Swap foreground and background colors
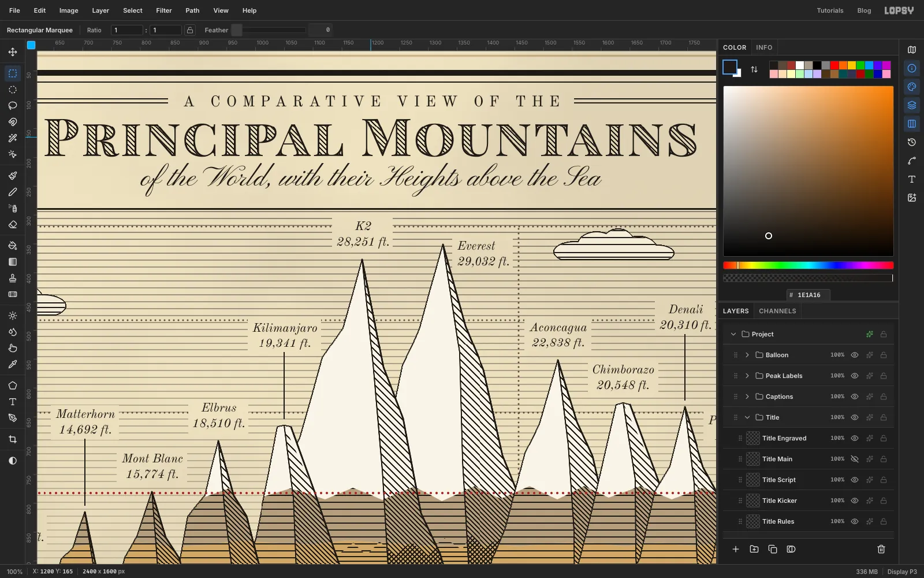This screenshot has width=924, height=578. [754, 69]
